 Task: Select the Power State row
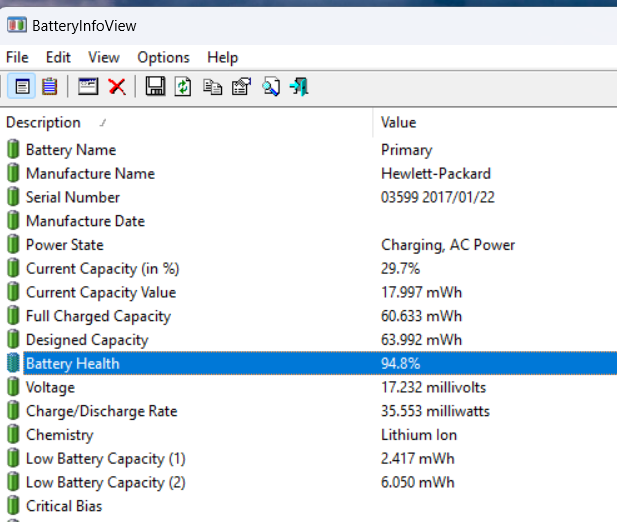308,245
